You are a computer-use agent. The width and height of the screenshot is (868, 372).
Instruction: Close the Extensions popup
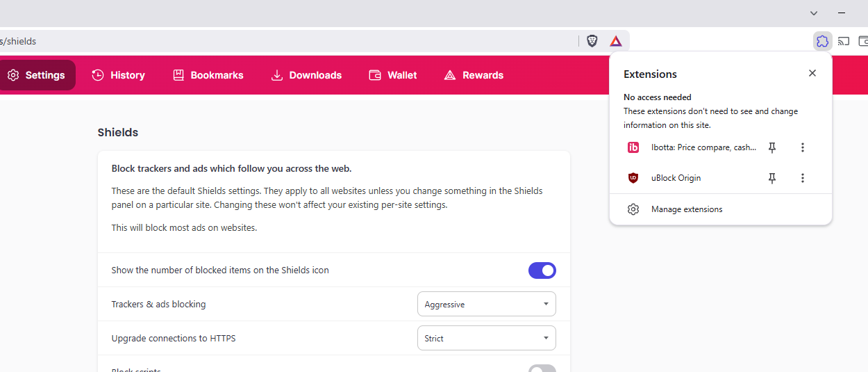(x=812, y=73)
